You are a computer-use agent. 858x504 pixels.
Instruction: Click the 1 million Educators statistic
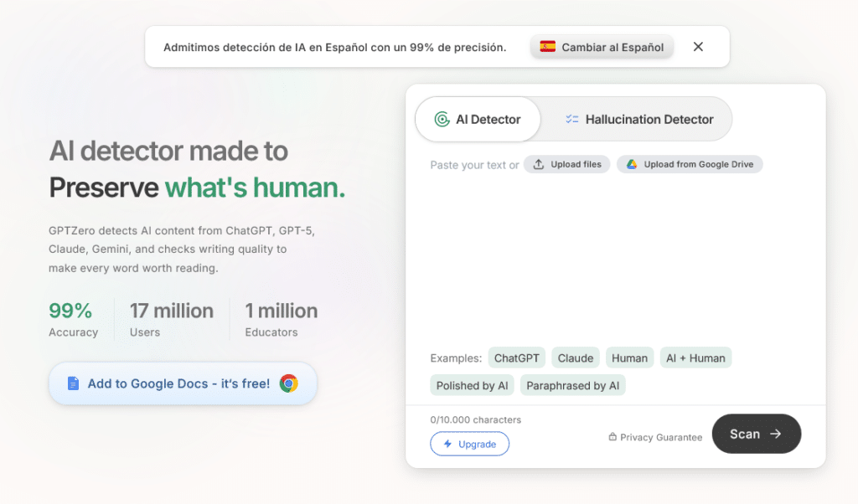click(282, 319)
